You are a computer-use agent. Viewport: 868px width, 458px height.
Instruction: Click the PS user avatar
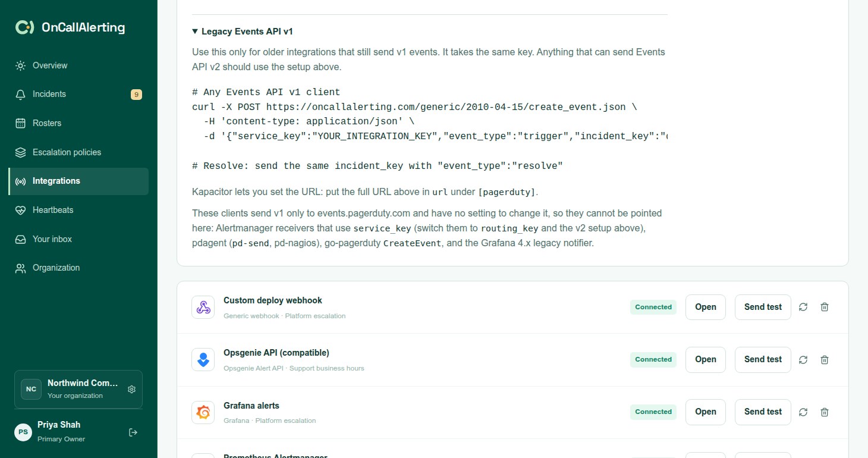[x=23, y=432]
